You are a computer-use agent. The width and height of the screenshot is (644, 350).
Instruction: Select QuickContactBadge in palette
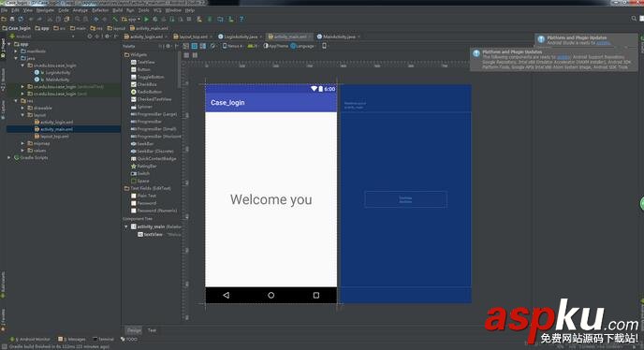click(x=154, y=158)
